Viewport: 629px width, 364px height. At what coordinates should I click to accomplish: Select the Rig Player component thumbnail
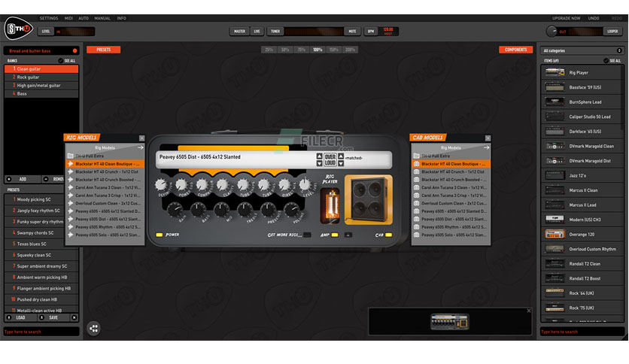pos(555,72)
